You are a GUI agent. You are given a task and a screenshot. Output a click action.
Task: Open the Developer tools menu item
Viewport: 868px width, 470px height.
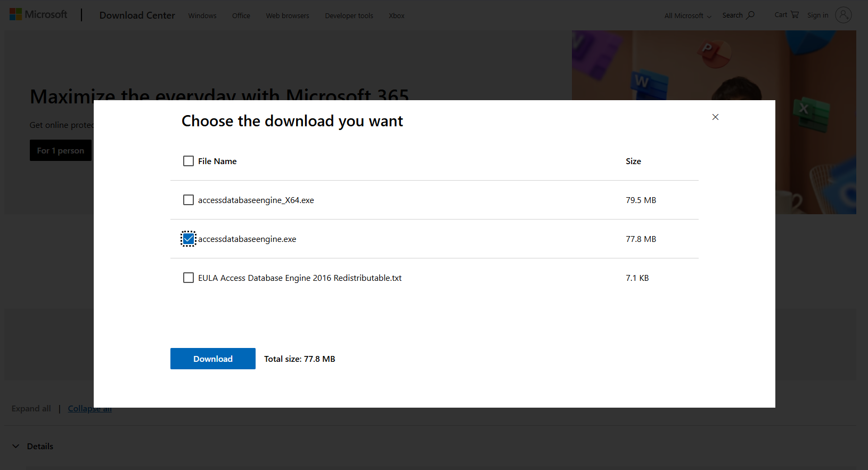click(x=349, y=15)
